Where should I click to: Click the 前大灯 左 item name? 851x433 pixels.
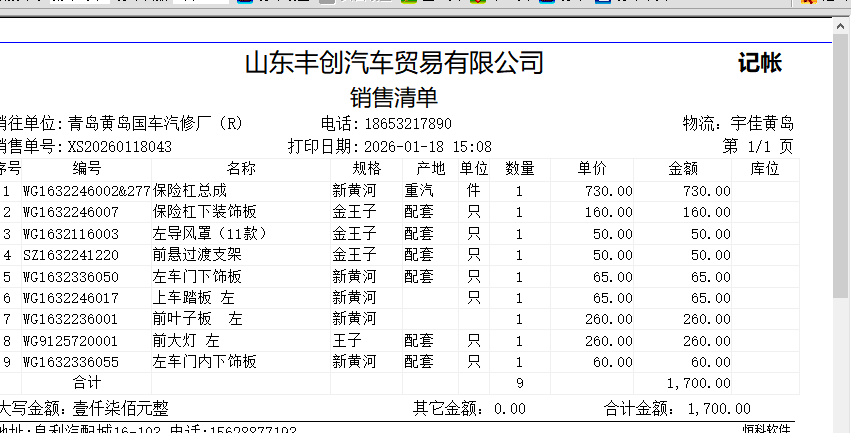coord(186,340)
